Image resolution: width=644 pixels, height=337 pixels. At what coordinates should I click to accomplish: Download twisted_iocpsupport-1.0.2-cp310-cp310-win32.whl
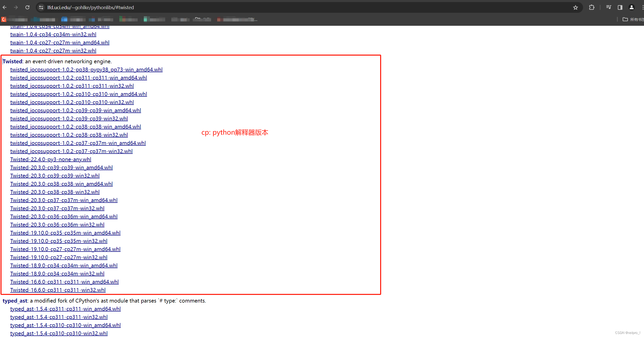72,102
